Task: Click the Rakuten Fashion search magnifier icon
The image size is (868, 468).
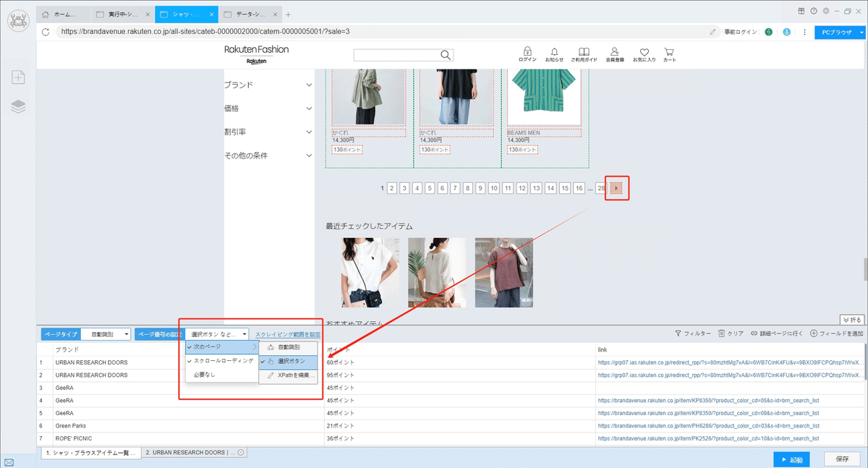Action: (x=446, y=55)
